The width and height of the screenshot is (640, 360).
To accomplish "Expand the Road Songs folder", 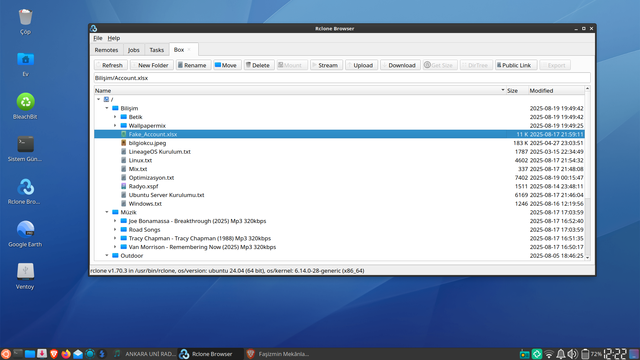I will [115, 229].
